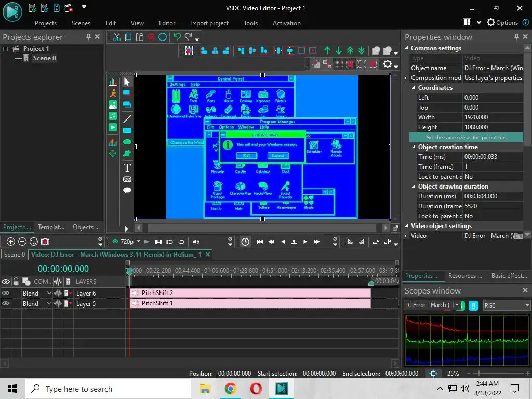Click the green motion arrows icon in tool strip

point(113,153)
